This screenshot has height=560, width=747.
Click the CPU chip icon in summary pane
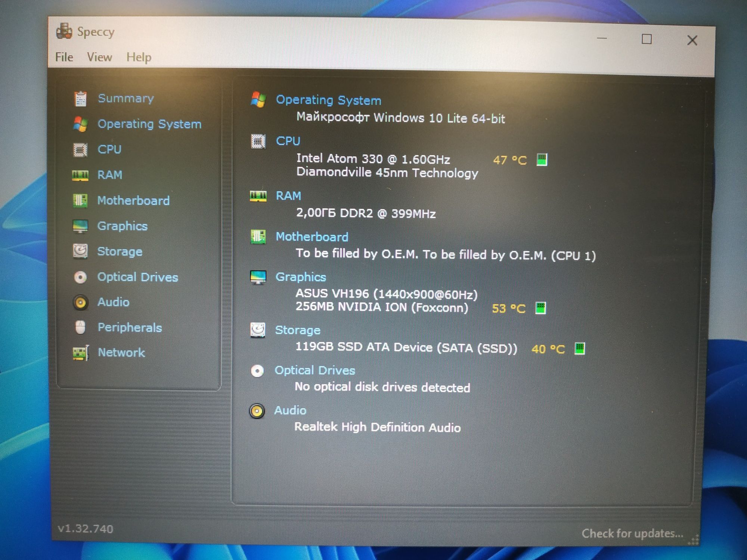[258, 141]
